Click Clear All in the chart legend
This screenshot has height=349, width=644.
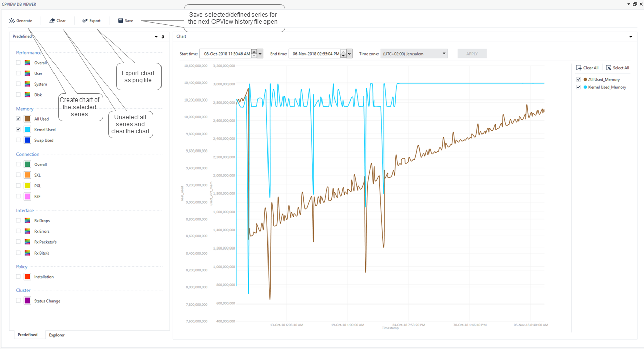(587, 67)
